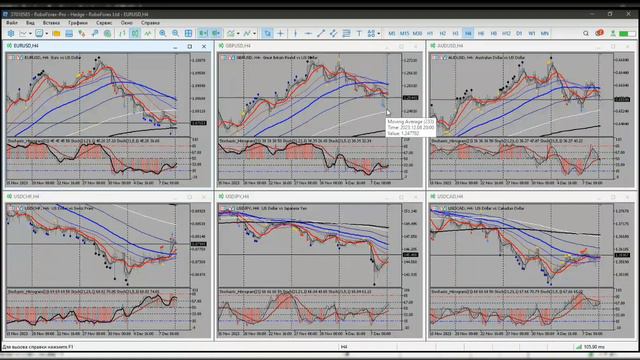Switch timeframe to H6
The height and width of the screenshot is (360, 640).
tap(481, 33)
